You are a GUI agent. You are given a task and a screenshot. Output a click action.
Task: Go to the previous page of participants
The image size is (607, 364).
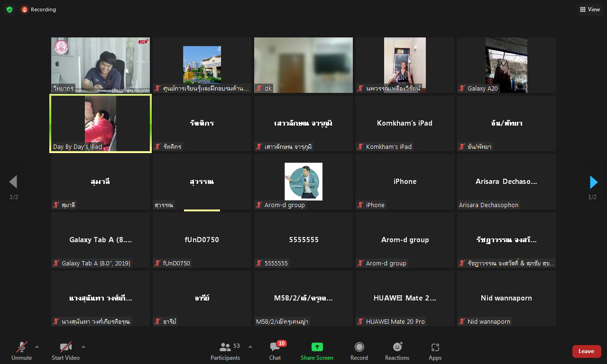(13, 182)
